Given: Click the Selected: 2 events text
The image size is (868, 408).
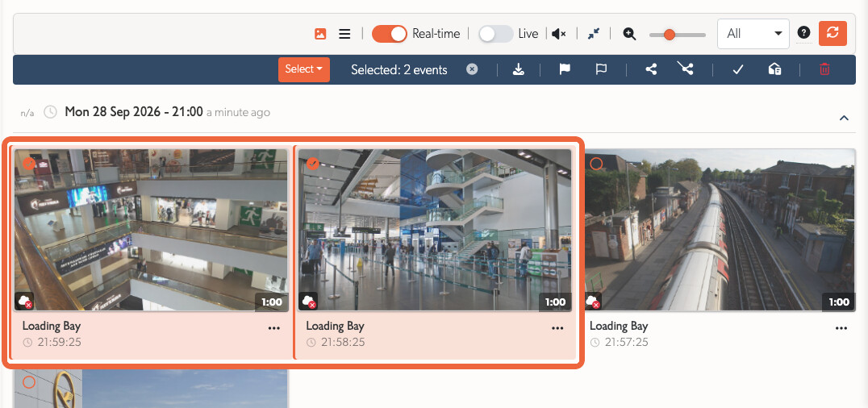Looking at the screenshot, I should click(399, 70).
